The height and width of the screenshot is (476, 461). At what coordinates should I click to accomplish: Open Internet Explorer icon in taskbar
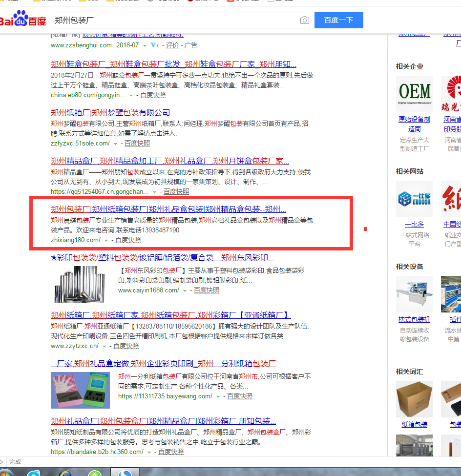(65, 473)
